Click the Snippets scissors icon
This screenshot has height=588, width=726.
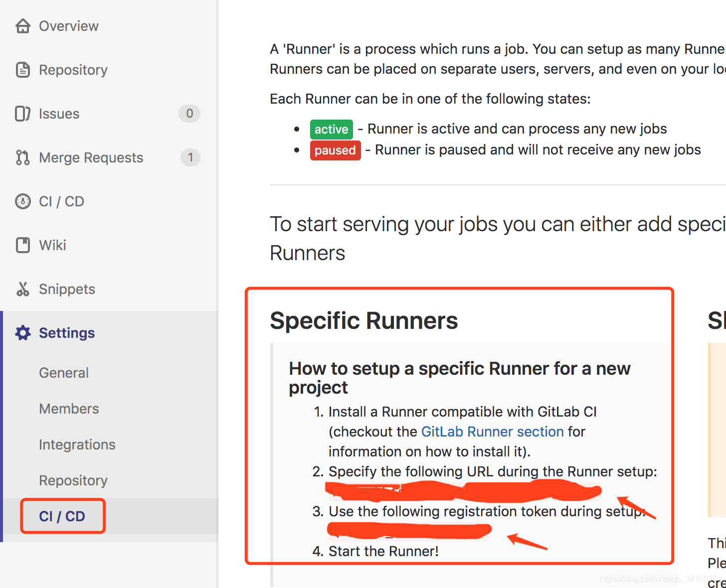pos(23,289)
